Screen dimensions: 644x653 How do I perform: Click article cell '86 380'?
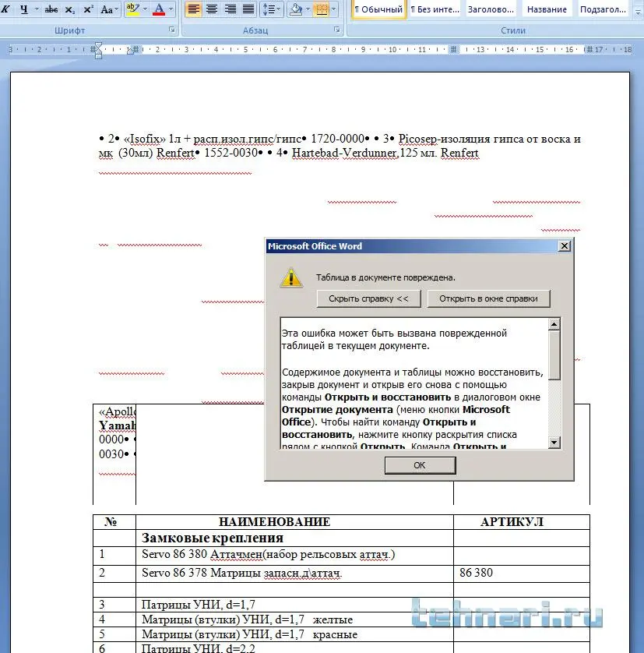pyautogui.click(x=522, y=574)
